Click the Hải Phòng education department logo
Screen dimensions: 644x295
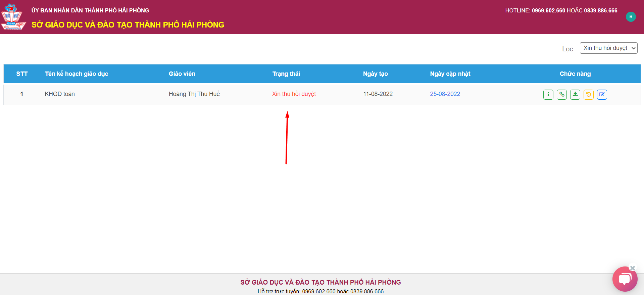(x=13, y=17)
